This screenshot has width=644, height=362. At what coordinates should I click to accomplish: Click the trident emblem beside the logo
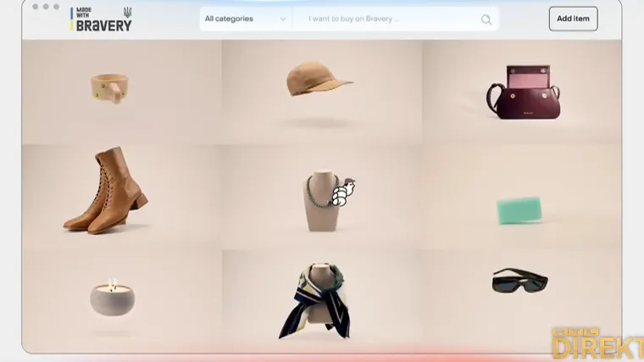[128, 12]
